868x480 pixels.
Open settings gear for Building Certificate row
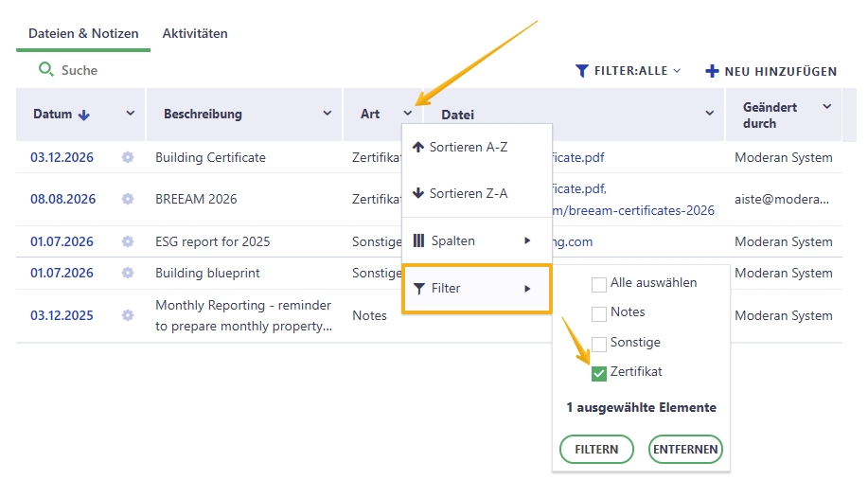point(128,157)
